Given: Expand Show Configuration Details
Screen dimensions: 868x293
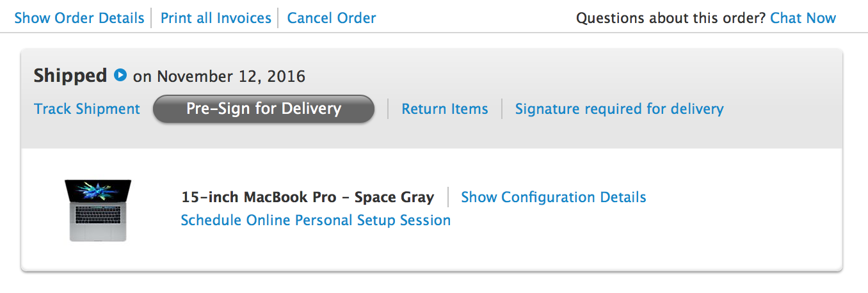Looking at the screenshot, I should pyautogui.click(x=554, y=197).
